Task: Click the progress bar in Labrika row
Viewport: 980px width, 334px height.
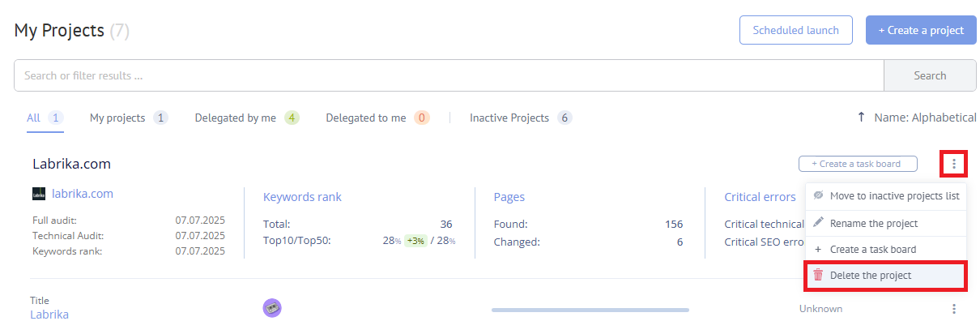Action: [590, 310]
